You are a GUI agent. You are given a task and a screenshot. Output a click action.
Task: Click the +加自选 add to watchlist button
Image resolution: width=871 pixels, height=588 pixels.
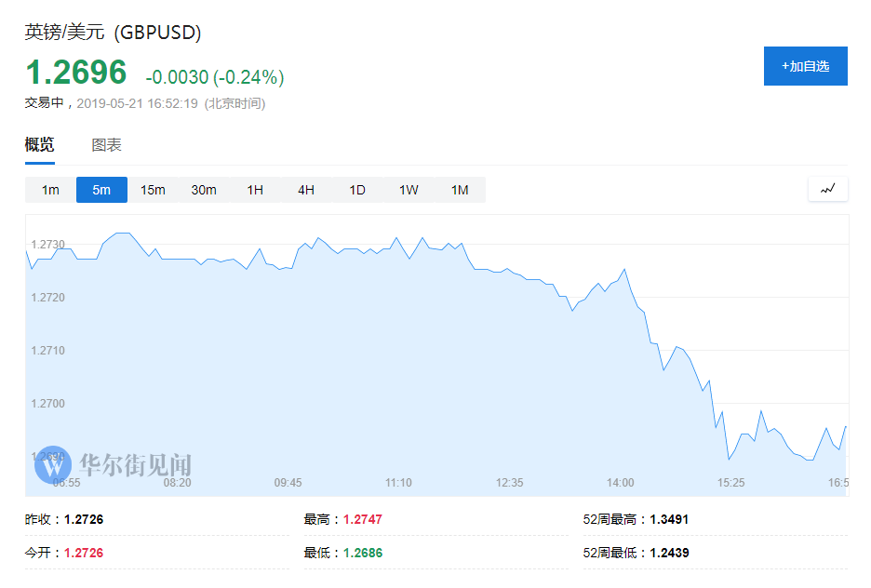(805, 66)
